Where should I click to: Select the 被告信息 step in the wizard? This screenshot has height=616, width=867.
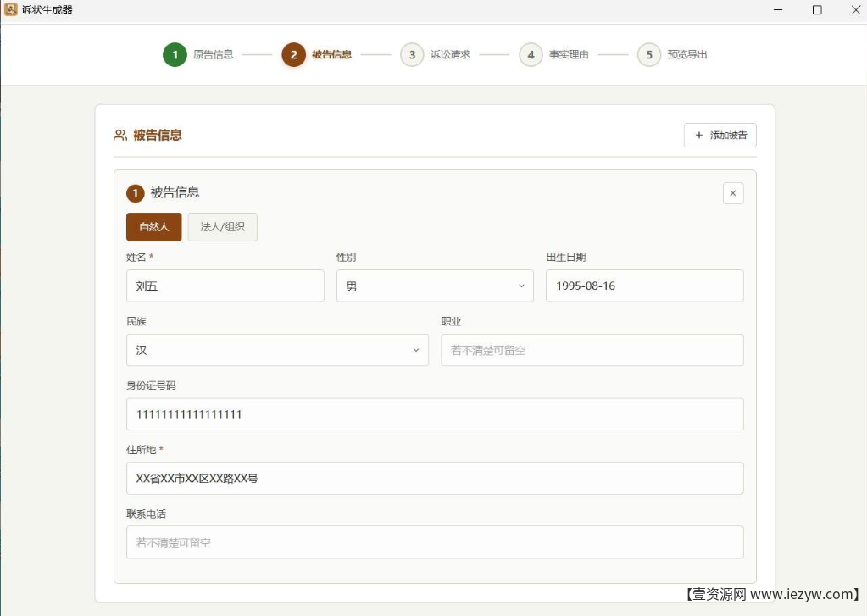293,54
